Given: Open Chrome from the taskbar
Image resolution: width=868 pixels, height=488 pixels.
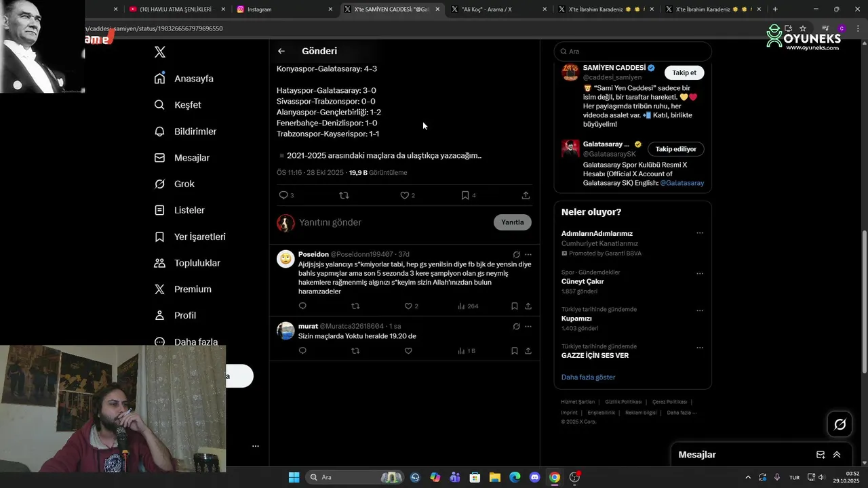Looking at the screenshot, I should [x=555, y=477].
